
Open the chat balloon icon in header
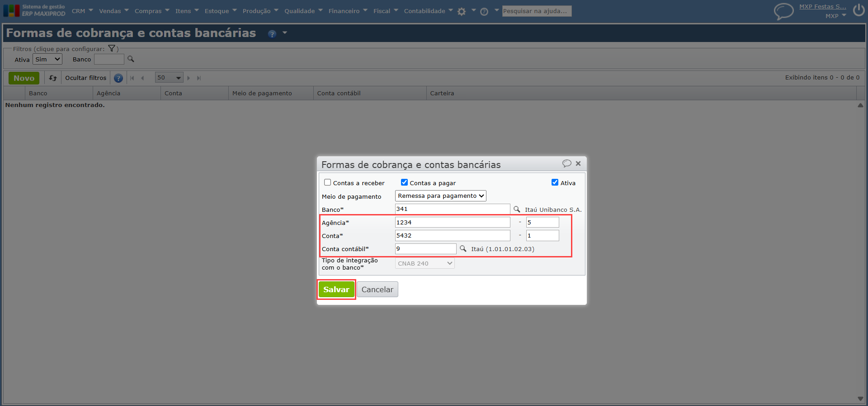coord(784,11)
